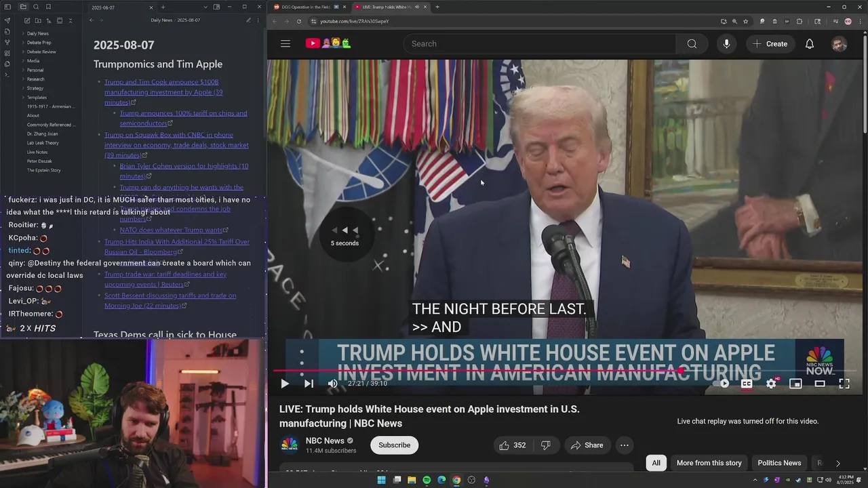
Task: Mute the video volume speaker
Action: (x=332, y=384)
